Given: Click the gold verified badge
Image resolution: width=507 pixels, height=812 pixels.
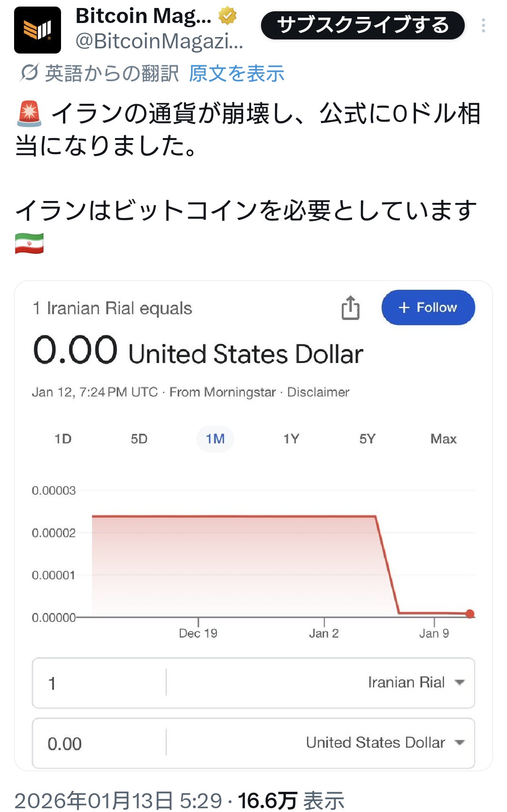Looking at the screenshot, I should click(x=228, y=16).
